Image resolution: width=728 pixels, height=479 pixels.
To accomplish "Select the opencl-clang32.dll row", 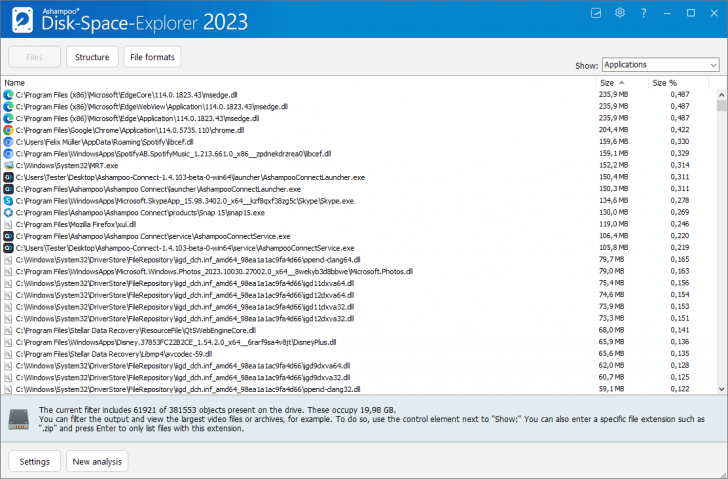I will pos(358,389).
